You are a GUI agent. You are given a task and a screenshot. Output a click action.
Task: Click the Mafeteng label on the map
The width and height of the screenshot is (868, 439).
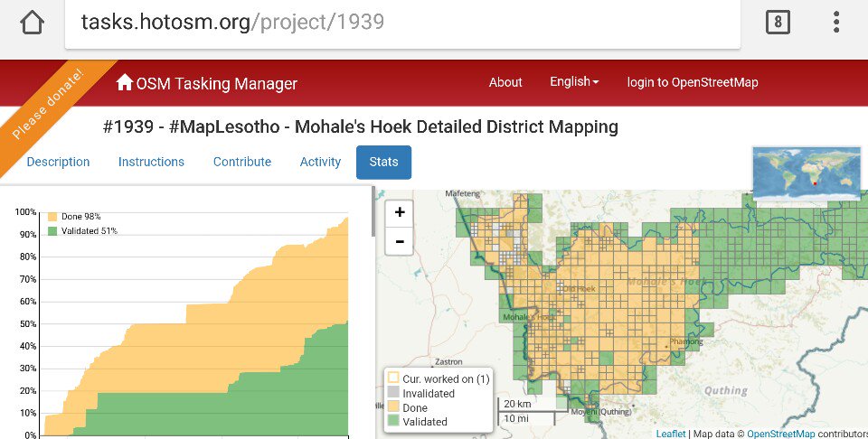[x=463, y=193]
